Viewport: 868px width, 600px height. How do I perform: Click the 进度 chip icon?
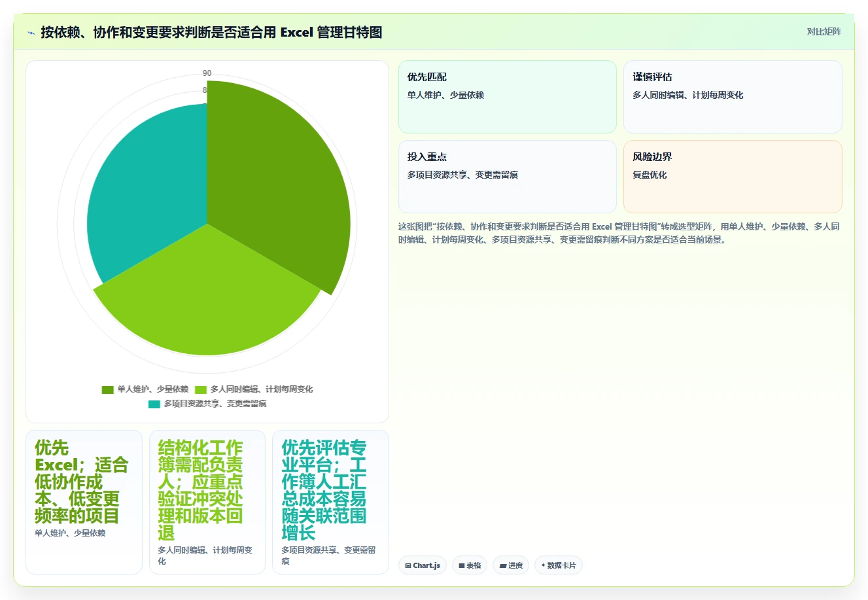[503, 565]
